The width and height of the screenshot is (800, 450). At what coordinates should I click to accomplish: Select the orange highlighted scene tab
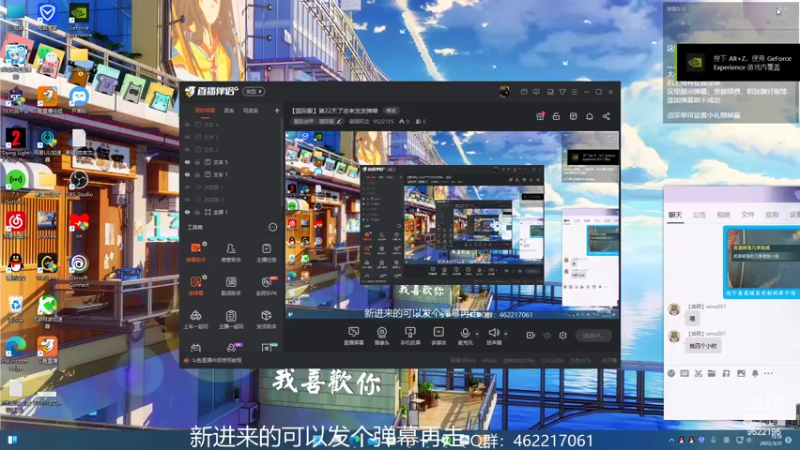coord(205,111)
